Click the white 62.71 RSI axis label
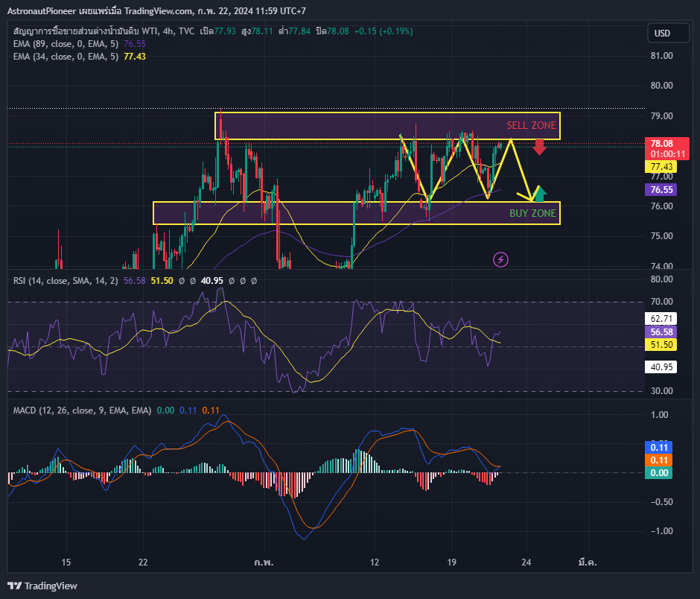 pyautogui.click(x=661, y=318)
